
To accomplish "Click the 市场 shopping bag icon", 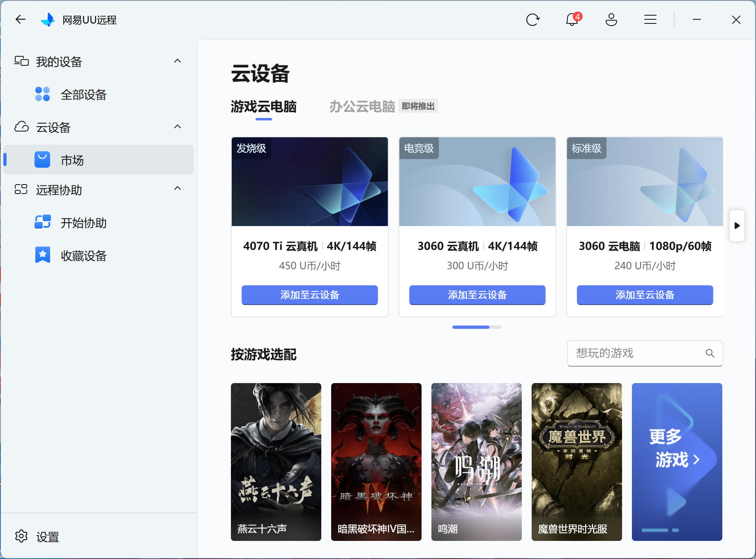I will [42, 160].
